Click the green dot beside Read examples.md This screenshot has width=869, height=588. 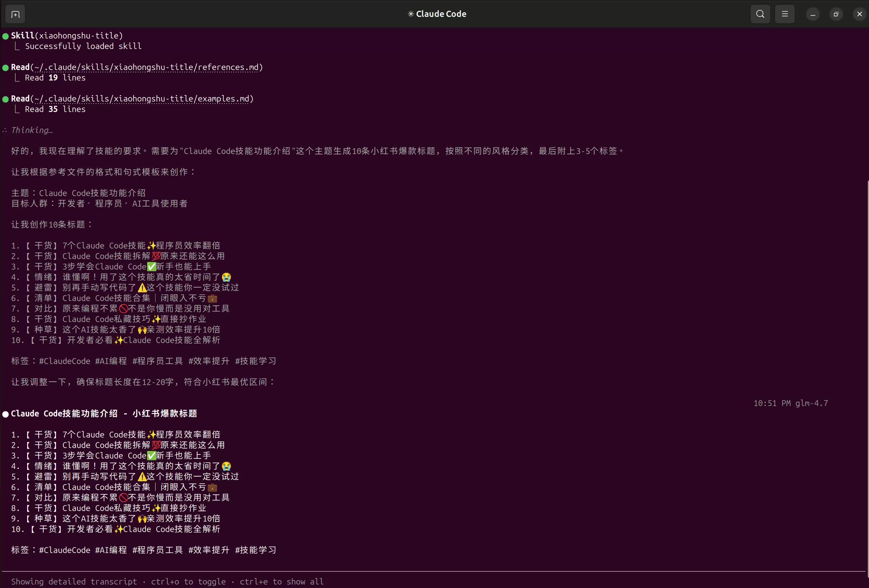click(x=6, y=99)
